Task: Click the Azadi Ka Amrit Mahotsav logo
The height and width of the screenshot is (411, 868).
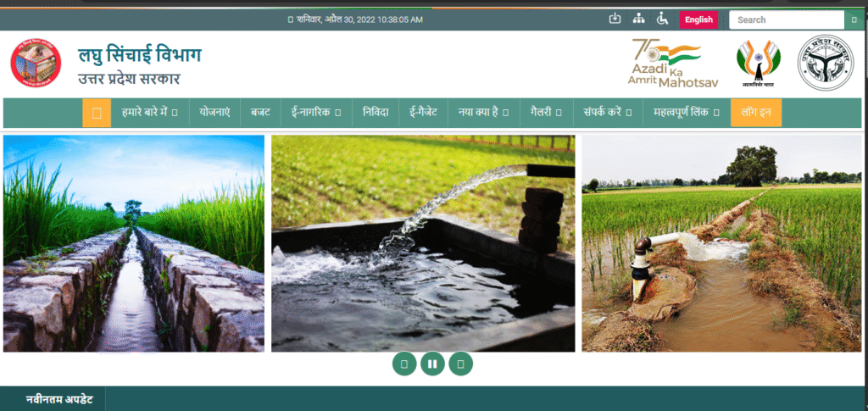Action: (x=665, y=64)
